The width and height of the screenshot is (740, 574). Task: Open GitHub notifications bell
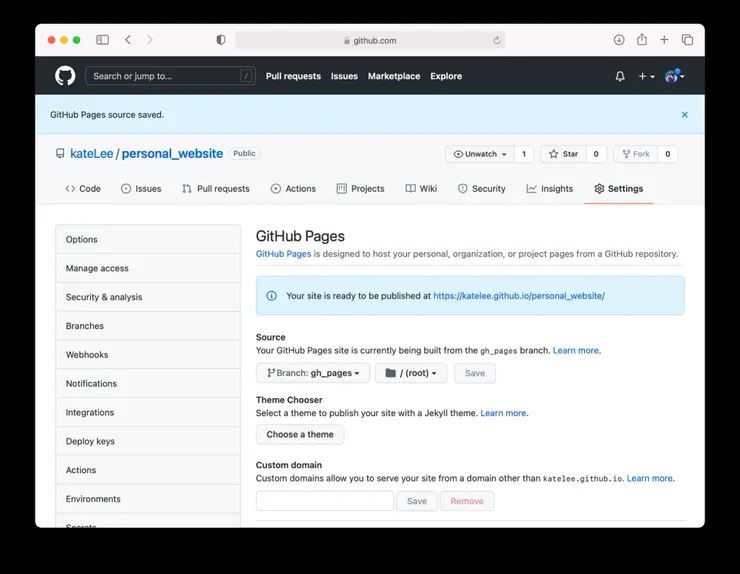pyautogui.click(x=620, y=76)
